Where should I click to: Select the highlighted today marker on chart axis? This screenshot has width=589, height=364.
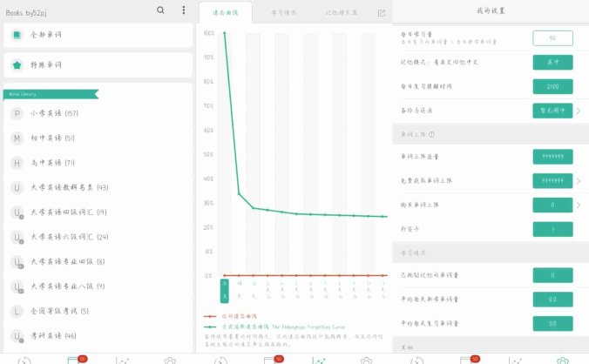[224, 291]
